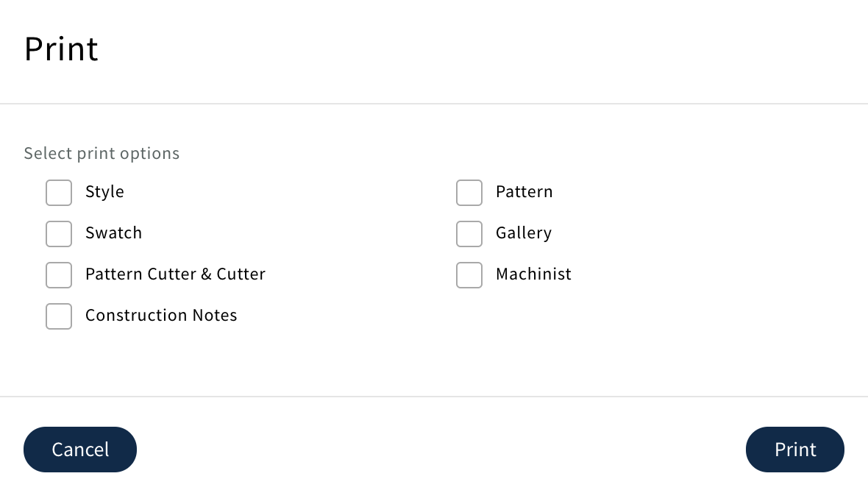The height and width of the screenshot is (490, 868).
Task: Click the Print dialog title
Action: (x=61, y=49)
